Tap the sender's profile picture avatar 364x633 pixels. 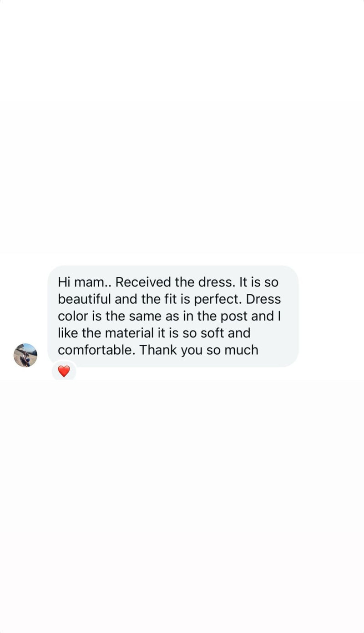click(x=25, y=355)
